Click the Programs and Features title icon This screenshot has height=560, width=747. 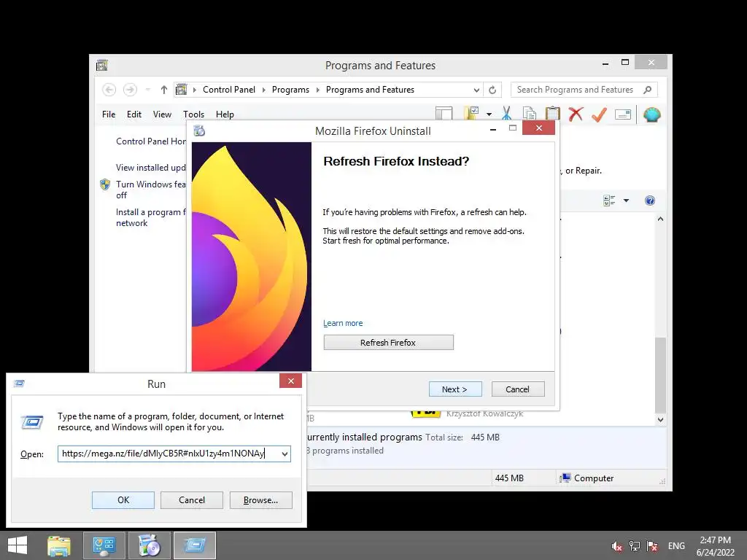coord(102,65)
